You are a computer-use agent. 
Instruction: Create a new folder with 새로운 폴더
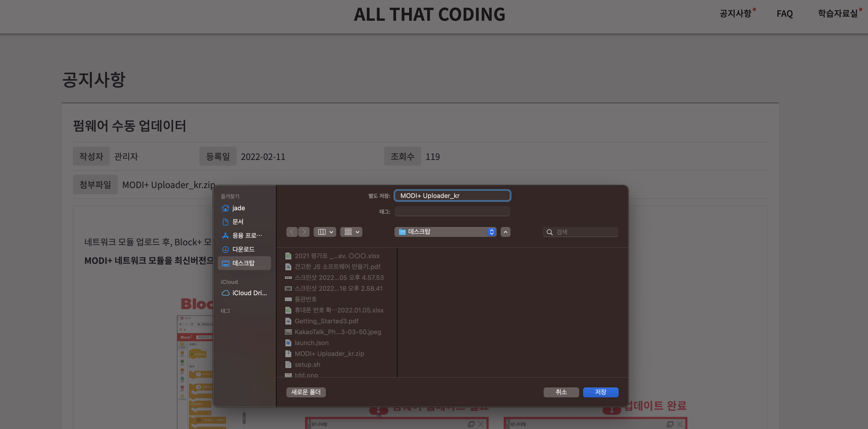pyautogui.click(x=306, y=392)
